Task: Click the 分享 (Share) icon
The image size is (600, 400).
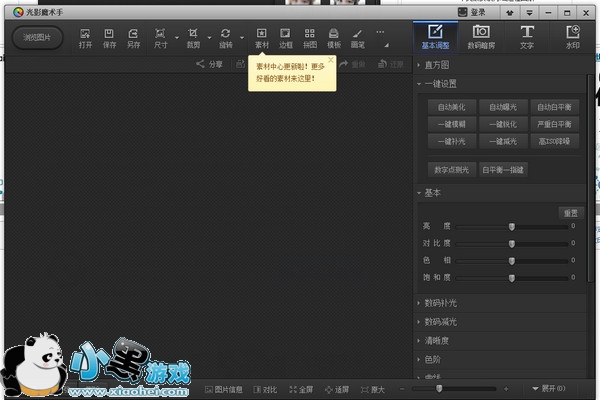Action: 209,64
